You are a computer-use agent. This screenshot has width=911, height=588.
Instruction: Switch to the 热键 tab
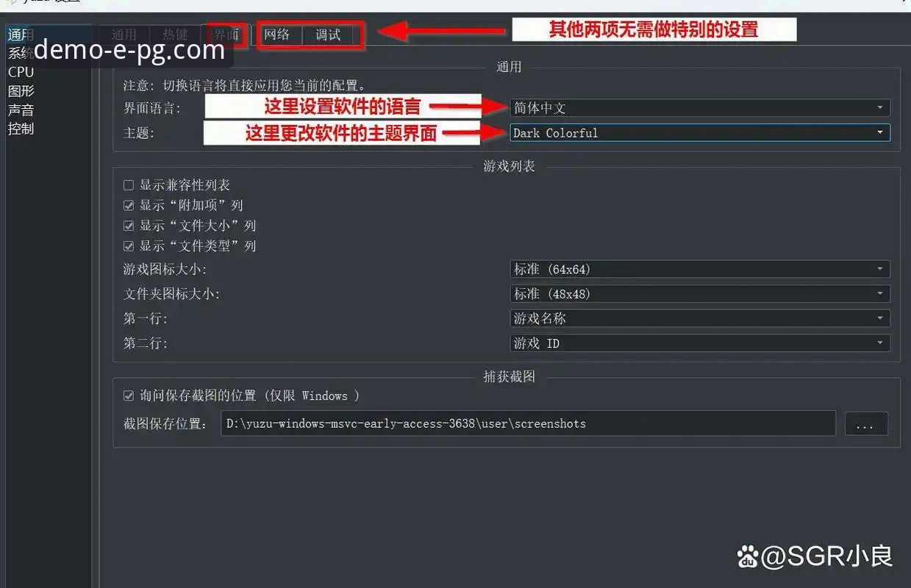click(175, 35)
